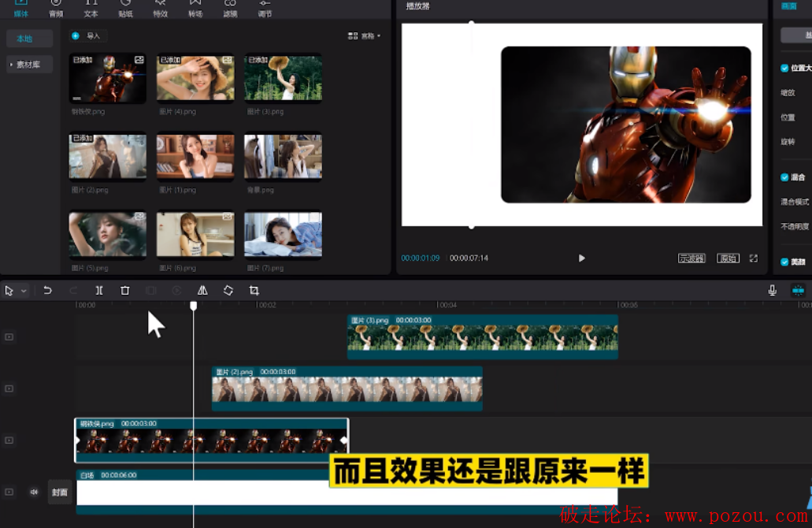
Task: Toggle the 混合 checkbox
Action: click(784, 177)
